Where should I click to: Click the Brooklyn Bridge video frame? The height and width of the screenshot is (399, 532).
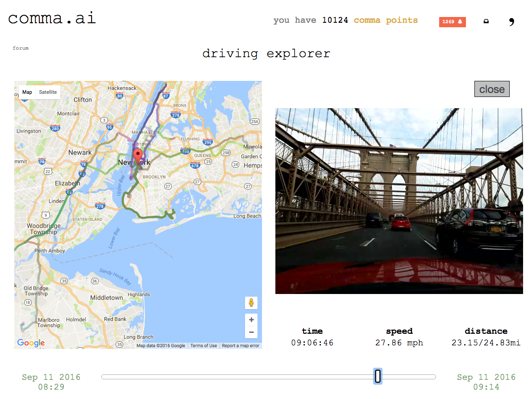tap(399, 201)
